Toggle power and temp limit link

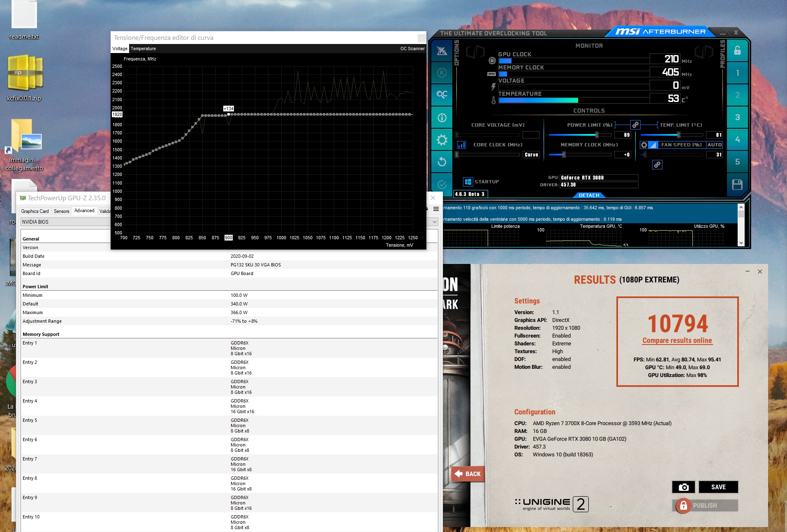(635, 125)
